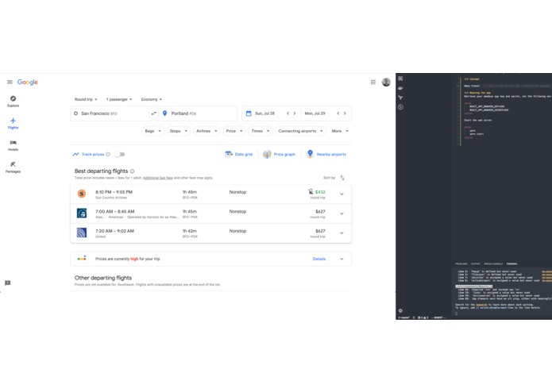The image size is (552, 392).
Task: Click the San Francisco origin field
Action: [x=110, y=113]
